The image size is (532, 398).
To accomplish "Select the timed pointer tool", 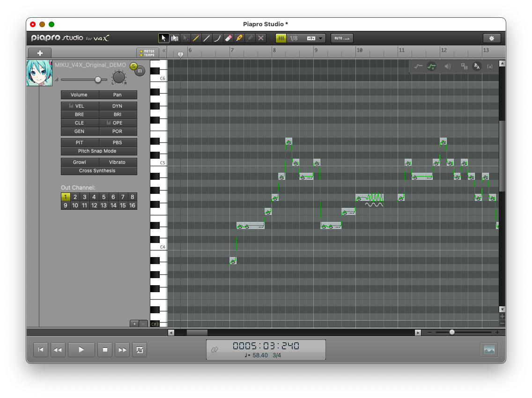I will coord(185,38).
